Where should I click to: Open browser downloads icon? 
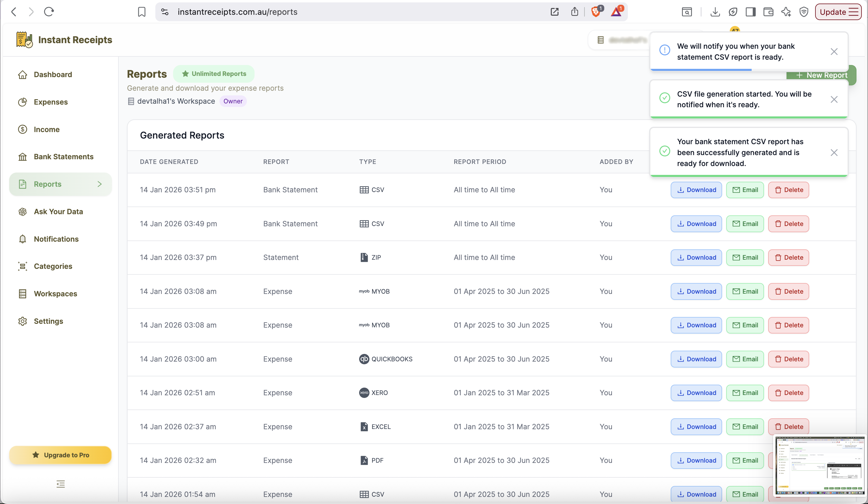click(x=715, y=12)
